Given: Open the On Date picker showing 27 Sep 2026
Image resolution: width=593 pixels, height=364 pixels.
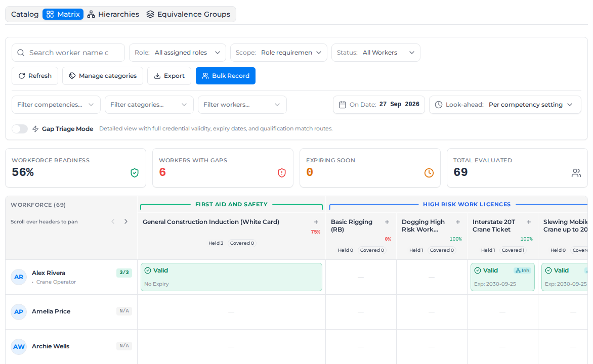Looking at the screenshot, I should click(x=378, y=105).
